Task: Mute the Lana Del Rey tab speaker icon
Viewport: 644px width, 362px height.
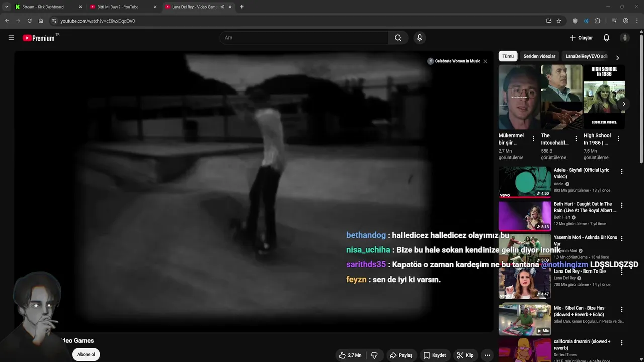Action: (222, 7)
